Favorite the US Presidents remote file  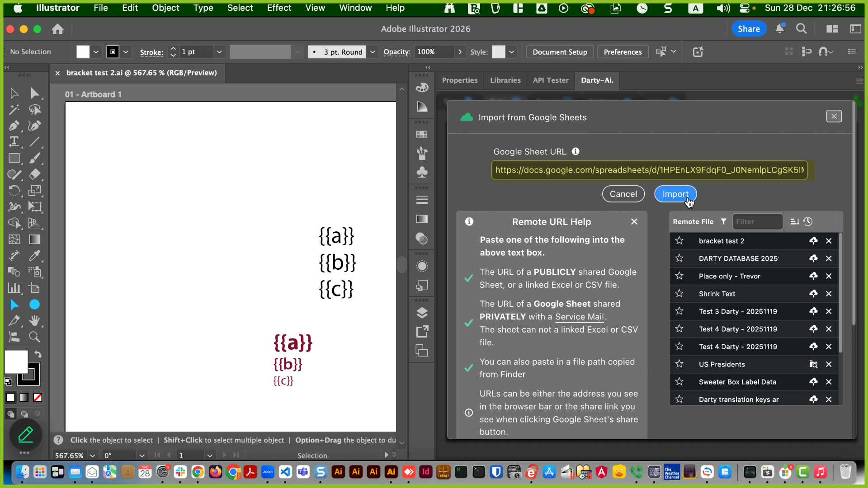tap(679, 364)
